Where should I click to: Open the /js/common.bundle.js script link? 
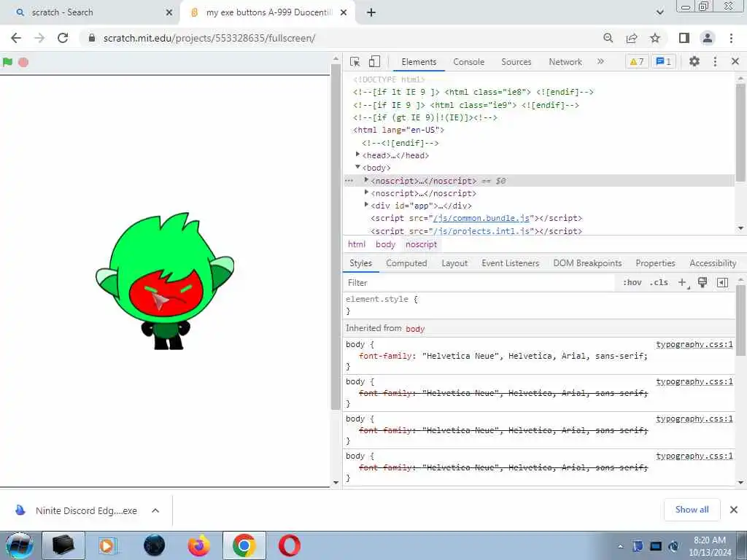pos(481,218)
